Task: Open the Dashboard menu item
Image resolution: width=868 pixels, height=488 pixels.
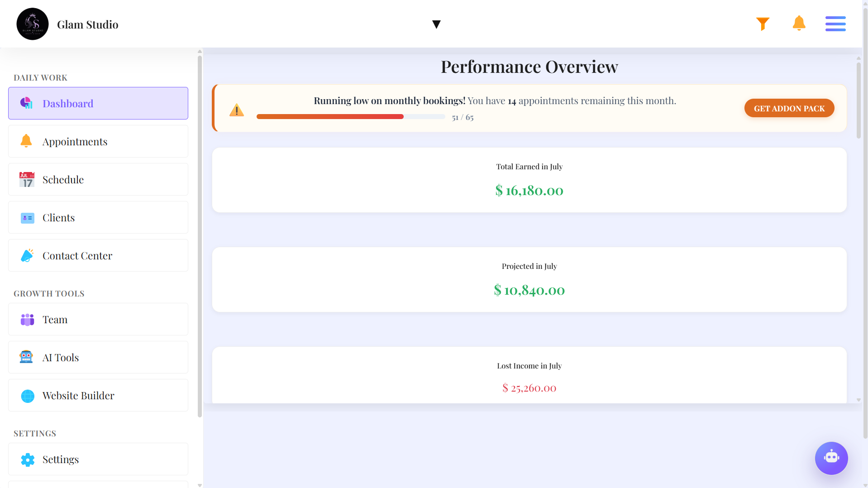Action: point(98,103)
